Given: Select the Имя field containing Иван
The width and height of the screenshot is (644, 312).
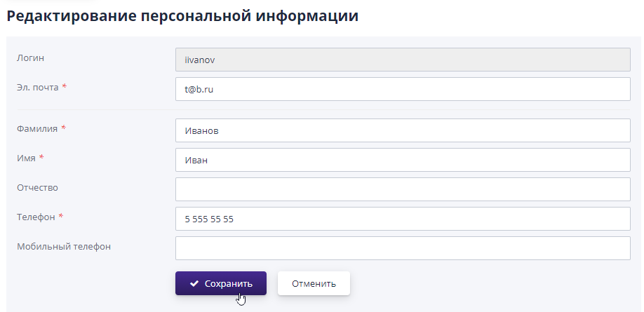Looking at the screenshot, I should coord(403,160).
